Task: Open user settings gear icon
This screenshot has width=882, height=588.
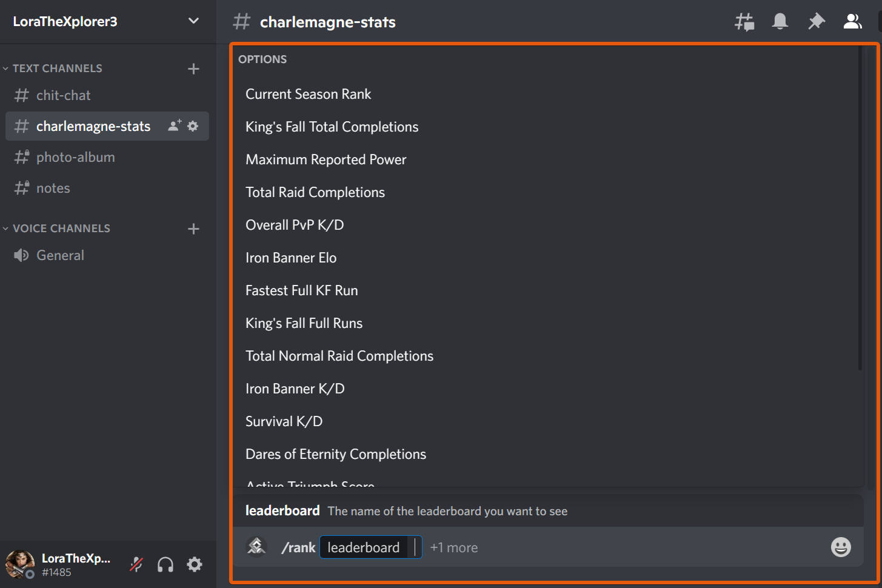Action: [x=195, y=564]
